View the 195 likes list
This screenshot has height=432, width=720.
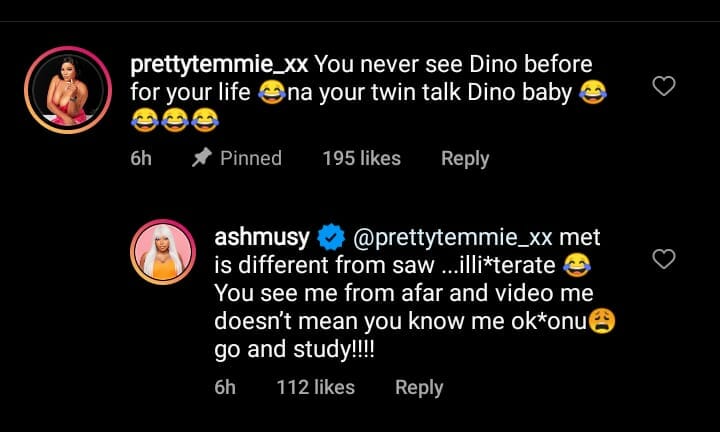362,158
